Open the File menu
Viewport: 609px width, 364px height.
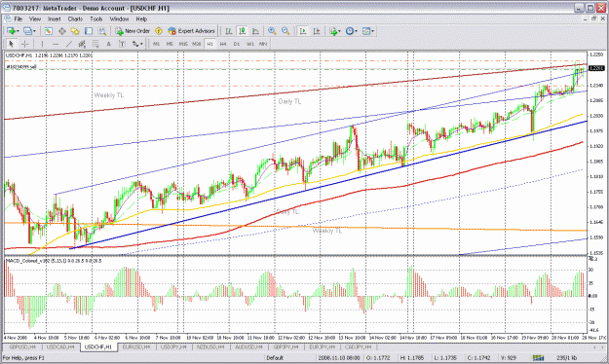pyautogui.click(x=19, y=18)
